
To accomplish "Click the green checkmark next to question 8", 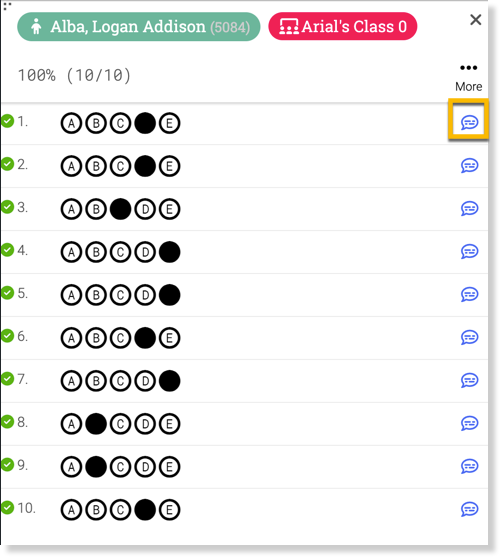I will click(x=7, y=422).
